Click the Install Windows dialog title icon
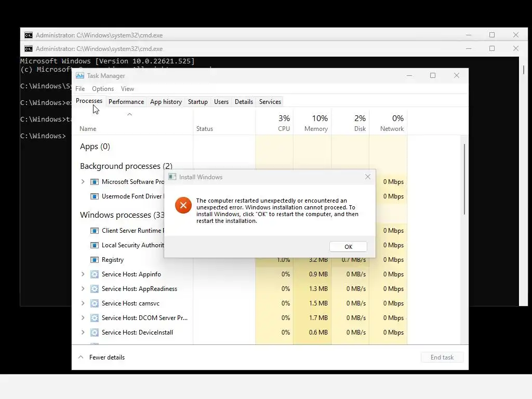 [172, 177]
